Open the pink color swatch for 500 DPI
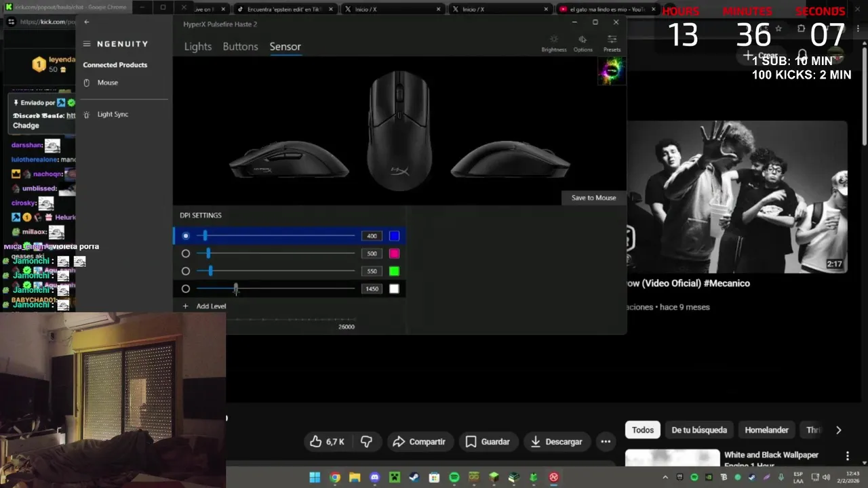Screen dimensions: 868x488 point(394,253)
